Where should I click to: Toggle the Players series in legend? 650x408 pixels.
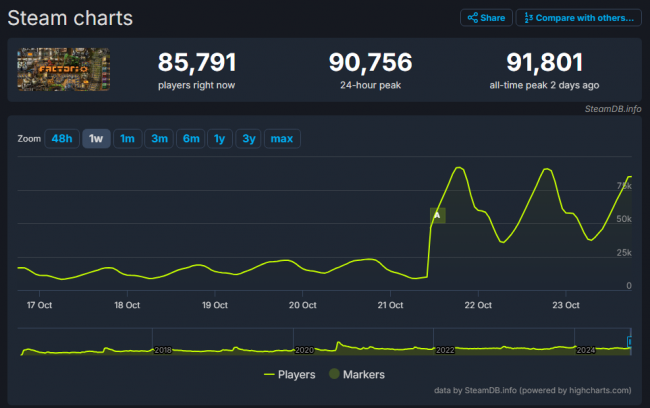tap(290, 375)
